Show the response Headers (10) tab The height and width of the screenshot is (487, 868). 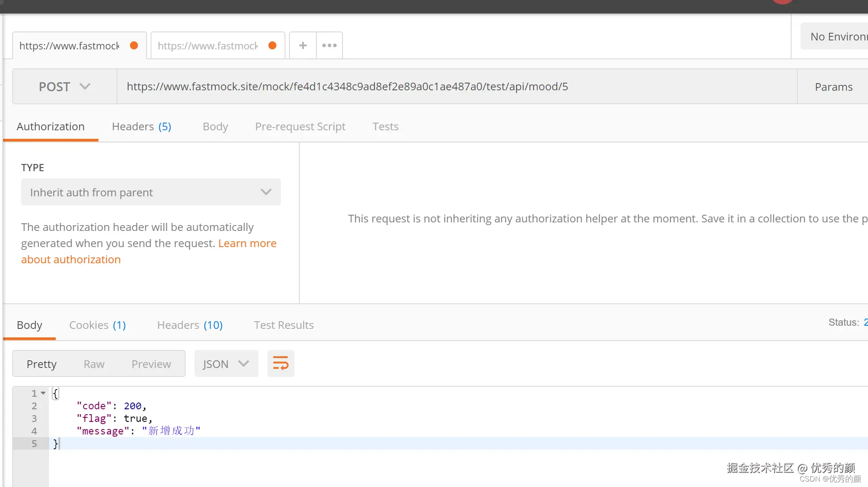point(190,325)
